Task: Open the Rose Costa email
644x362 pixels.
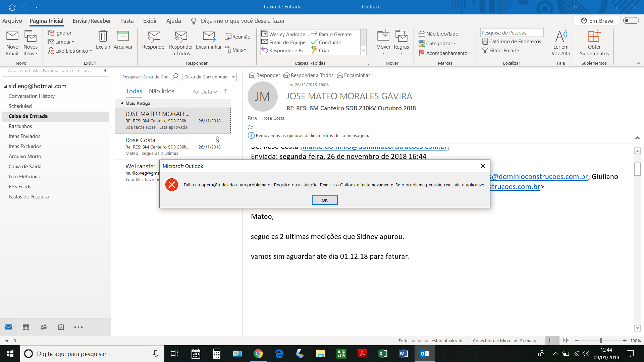Action: click(172, 146)
